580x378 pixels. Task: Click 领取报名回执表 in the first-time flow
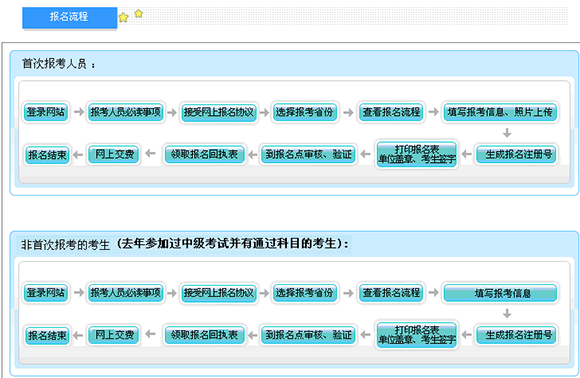click(204, 154)
